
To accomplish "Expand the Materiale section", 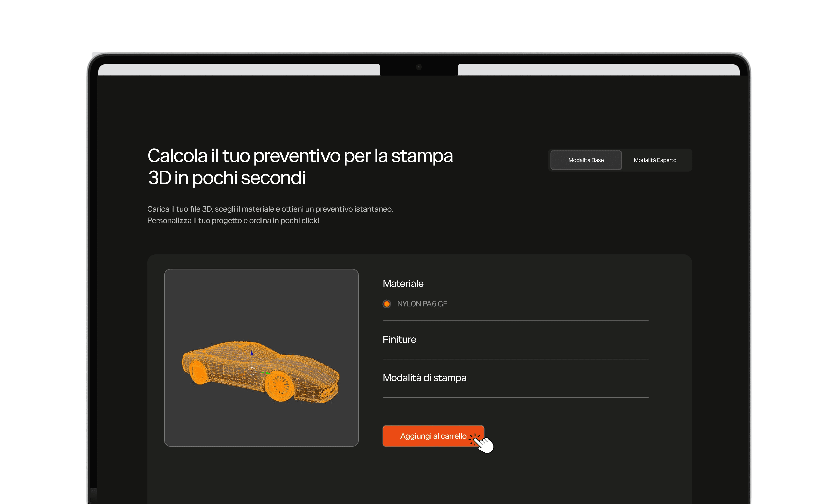I will (403, 284).
